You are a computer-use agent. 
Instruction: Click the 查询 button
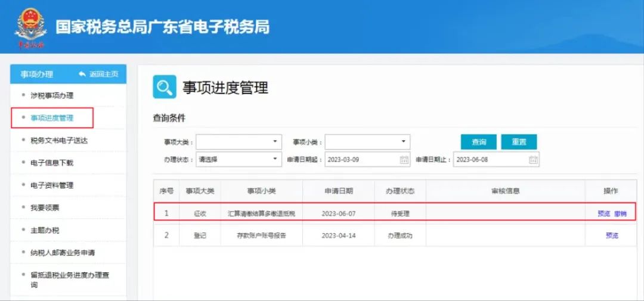point(478,142)
